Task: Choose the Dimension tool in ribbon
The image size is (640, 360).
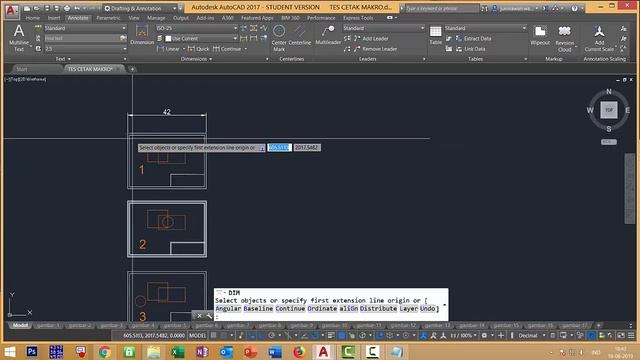Action: pyautogui.click(x=142, y=34)
